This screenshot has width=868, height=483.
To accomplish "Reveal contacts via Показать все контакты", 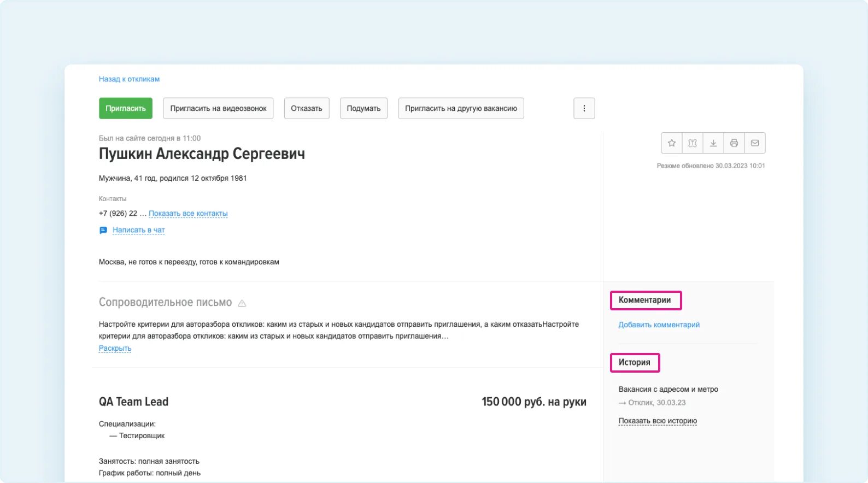I will coord(188,214).
